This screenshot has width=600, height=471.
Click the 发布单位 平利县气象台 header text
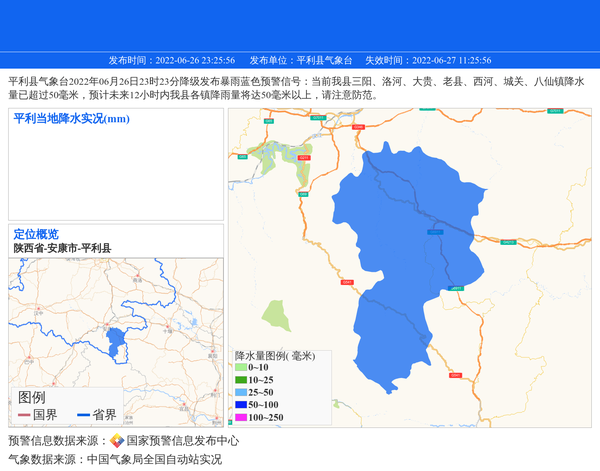point(301,60)
